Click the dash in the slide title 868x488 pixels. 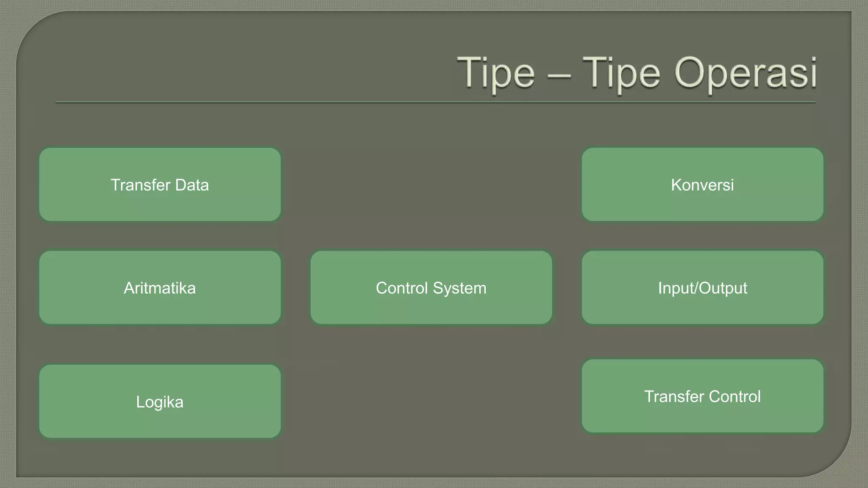coord(559,77)
